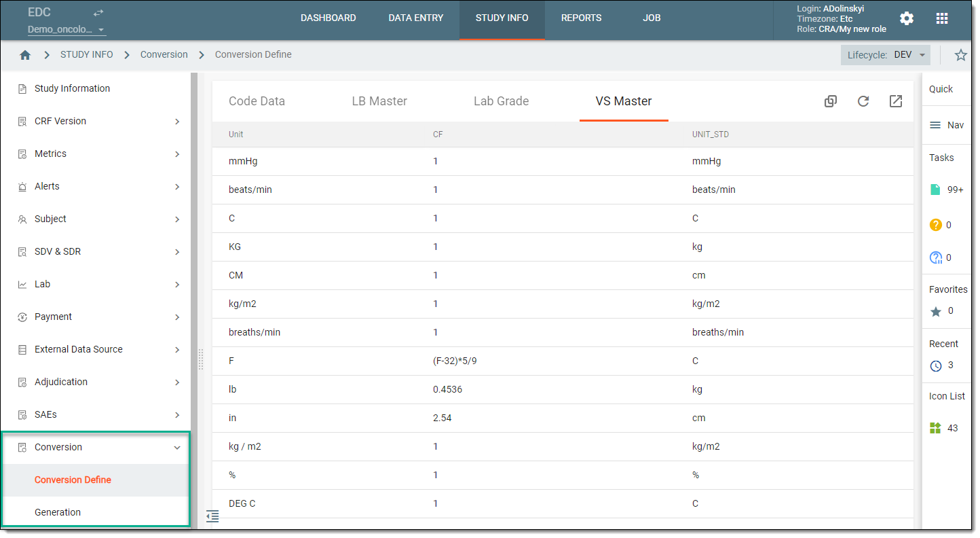Open the apps grid icon
Screen dimensions: 980x538
click(x=942, y=18)
